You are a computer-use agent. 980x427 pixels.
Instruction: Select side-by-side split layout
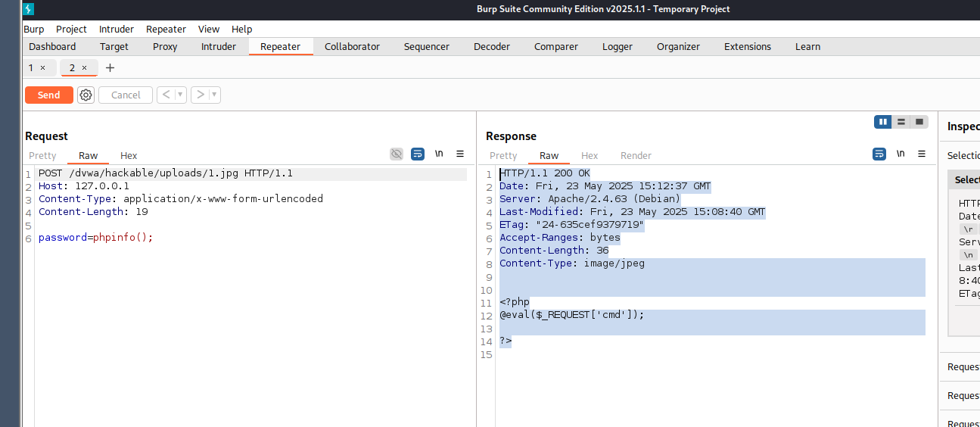[x=882, y=122]
